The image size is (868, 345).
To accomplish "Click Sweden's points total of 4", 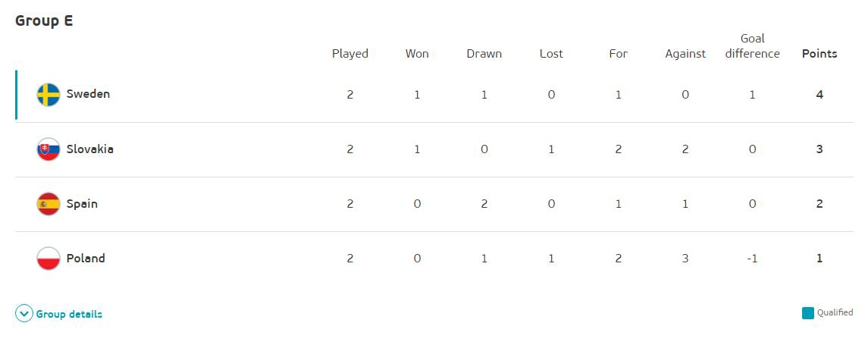I will click(x=819, y=95).
